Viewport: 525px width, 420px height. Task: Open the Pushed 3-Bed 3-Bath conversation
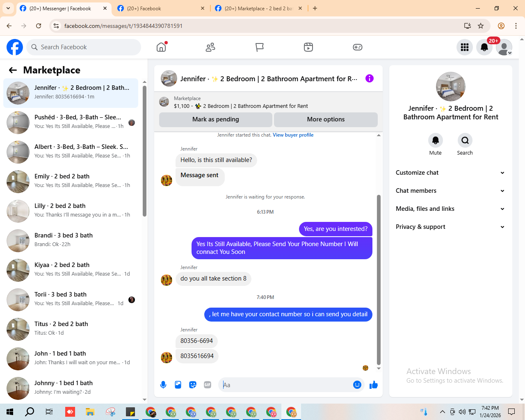coord(71,123)
